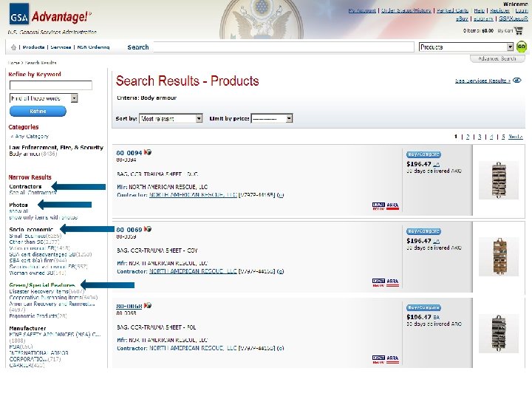Viewport: 532px width, 399px height.
Task: Open the GSAXcess link
Action: 514,18
